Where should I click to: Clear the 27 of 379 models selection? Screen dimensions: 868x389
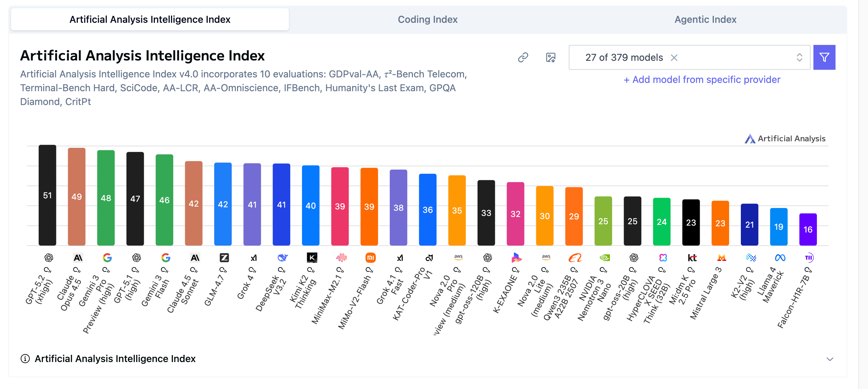tap(674, 57)
